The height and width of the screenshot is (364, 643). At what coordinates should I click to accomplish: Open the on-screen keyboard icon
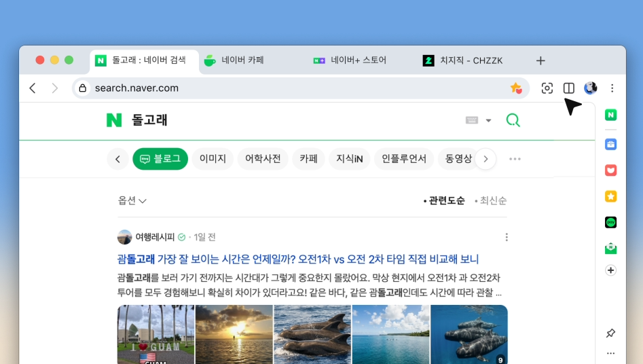point(472,120)
